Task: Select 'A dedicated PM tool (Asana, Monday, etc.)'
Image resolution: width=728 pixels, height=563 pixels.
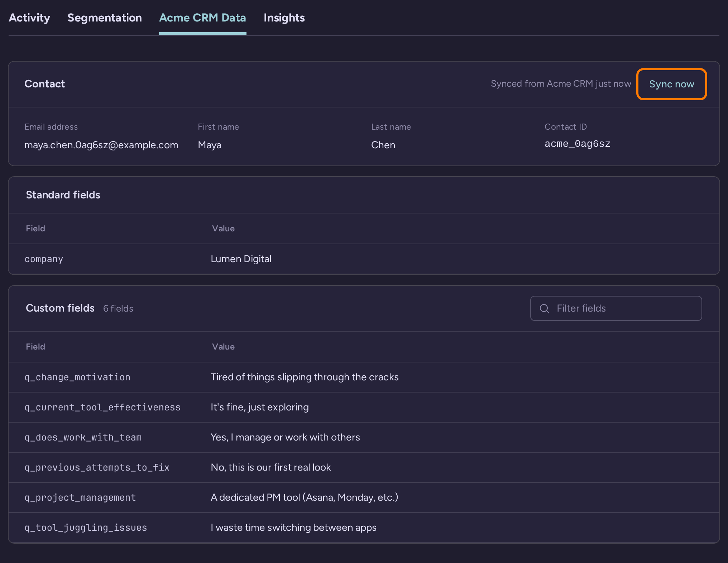Action: (x=305, y=497)
